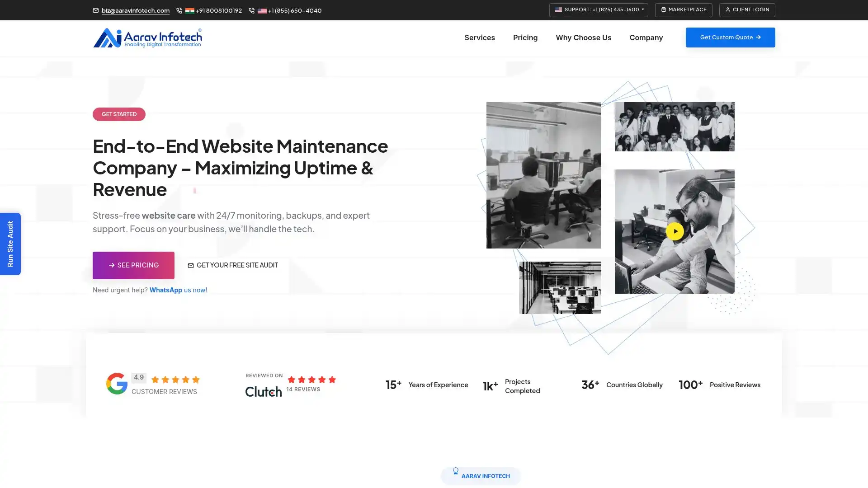The height and width of the screenshot is (488, 868).
Task: Open the Company menu
Action: pyautogui.click(x=646, y=38)
